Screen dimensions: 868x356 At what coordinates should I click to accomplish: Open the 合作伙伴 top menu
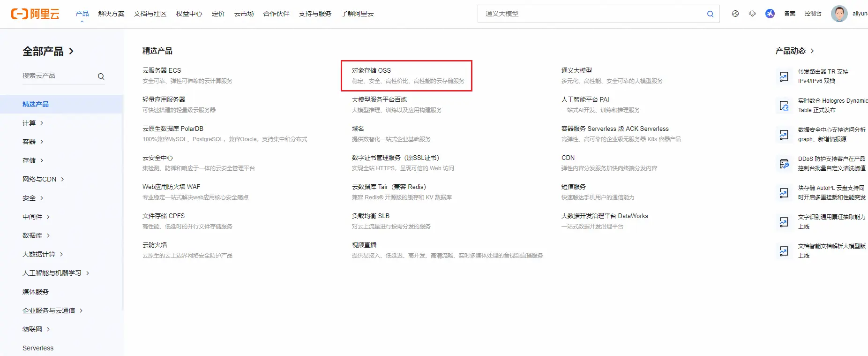(276, 14)
